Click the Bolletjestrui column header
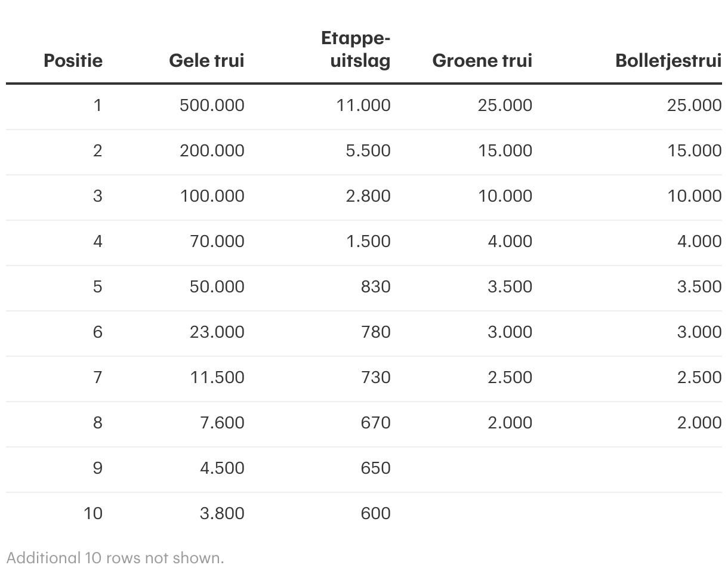The height and width of the screenshot is (574, 728). (x=668, y=60)
